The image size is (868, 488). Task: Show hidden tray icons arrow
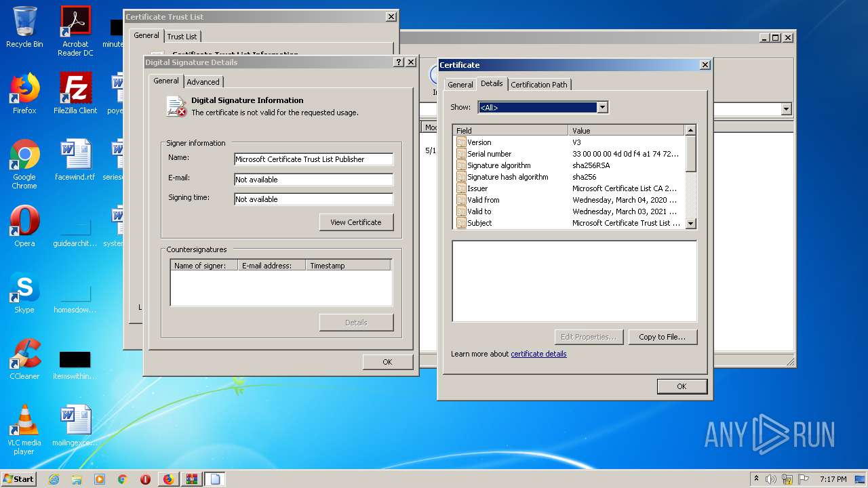[756, 479]
